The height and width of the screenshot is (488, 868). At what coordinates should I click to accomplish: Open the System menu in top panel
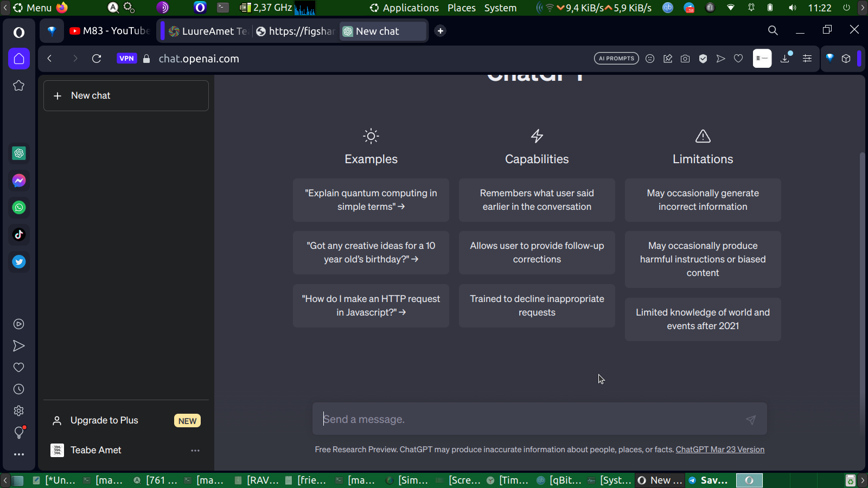[x=500, y=8]
